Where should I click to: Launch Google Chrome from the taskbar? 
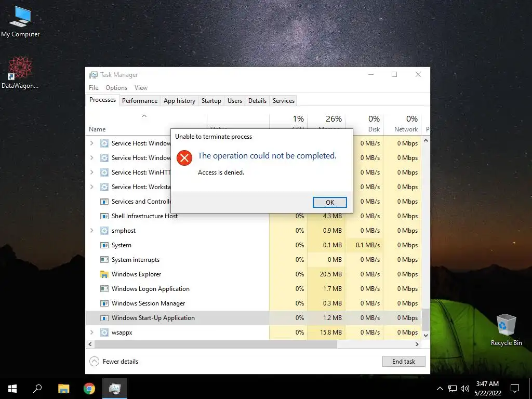tap(89, 389)
